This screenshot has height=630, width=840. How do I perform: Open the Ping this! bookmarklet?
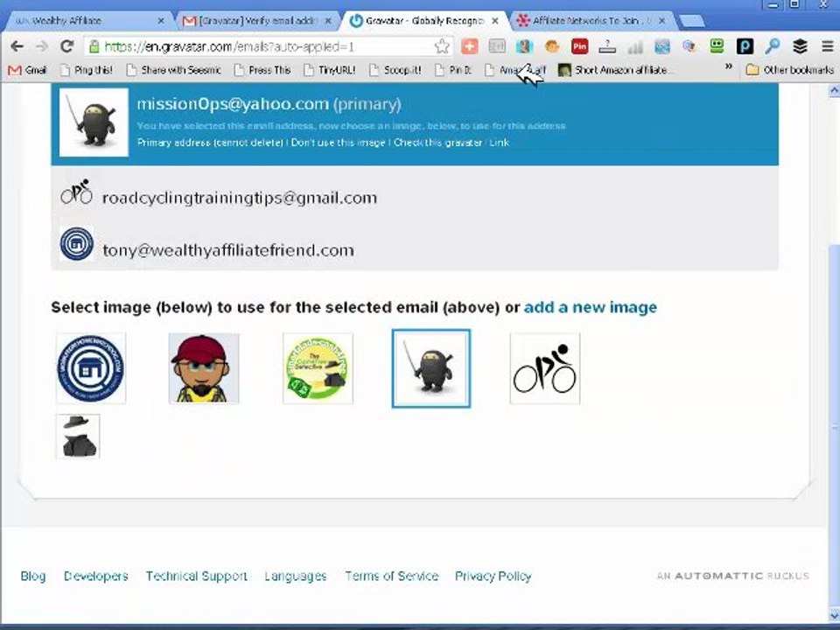click(87, 70)
